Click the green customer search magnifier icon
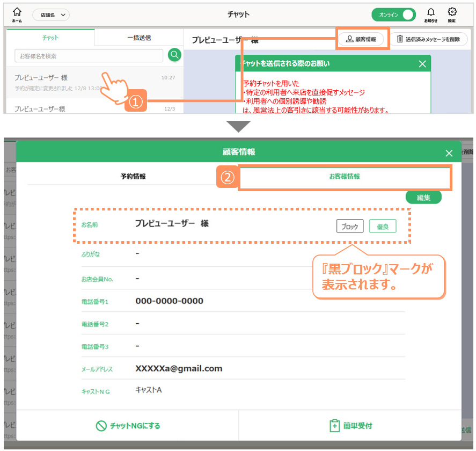 [174, 55]
